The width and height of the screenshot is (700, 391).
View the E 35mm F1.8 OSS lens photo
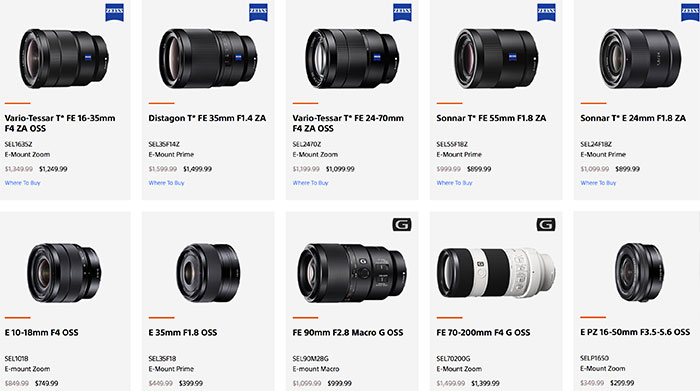(x=208, y=273)
